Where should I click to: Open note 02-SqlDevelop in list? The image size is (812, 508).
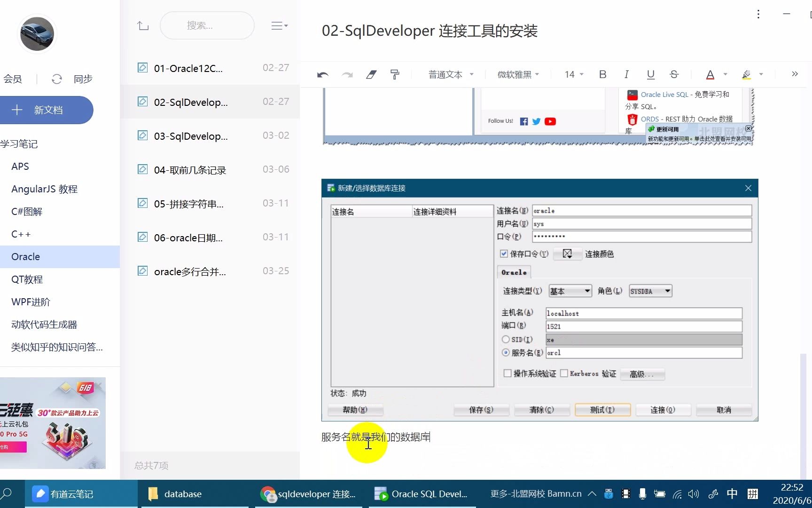[210, 102]
